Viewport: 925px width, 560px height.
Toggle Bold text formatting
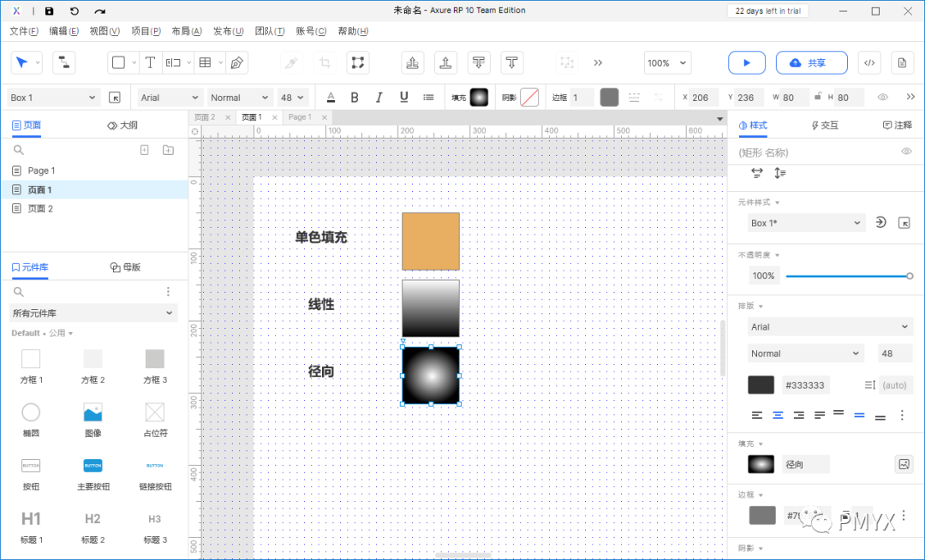click(x=354, y=98)
